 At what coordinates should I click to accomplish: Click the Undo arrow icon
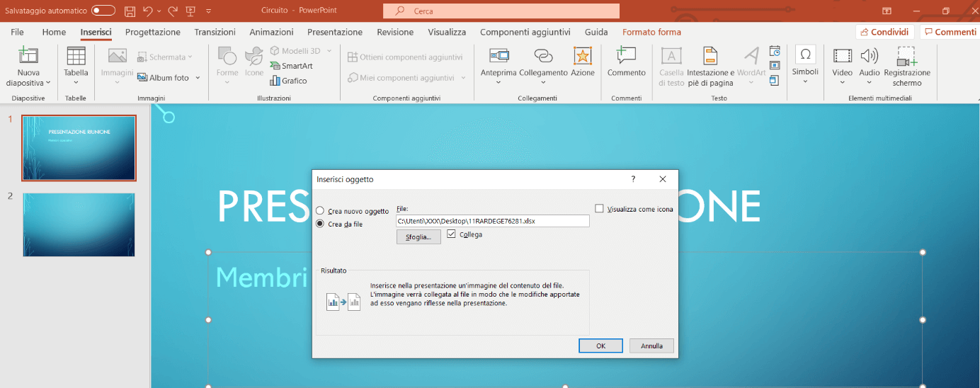tap(147, 11)
